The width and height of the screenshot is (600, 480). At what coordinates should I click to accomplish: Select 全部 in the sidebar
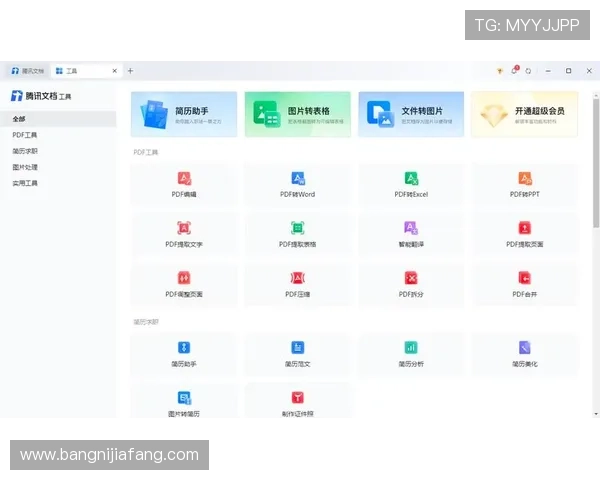(x=58, y=119)
